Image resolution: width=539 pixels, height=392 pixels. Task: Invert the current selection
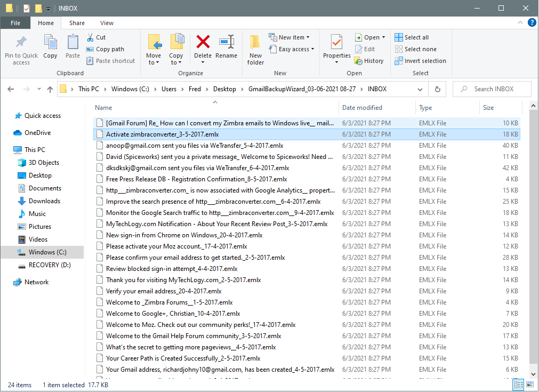(x=421, y=61)
